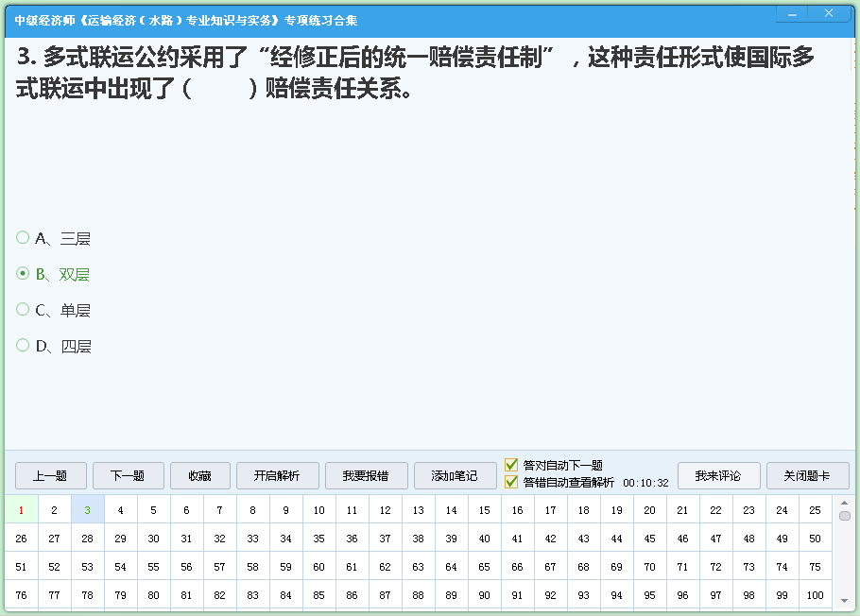The image size is (860, 616).
Task: Click 开启解析 to show the answer analysis
Action: 277,475
